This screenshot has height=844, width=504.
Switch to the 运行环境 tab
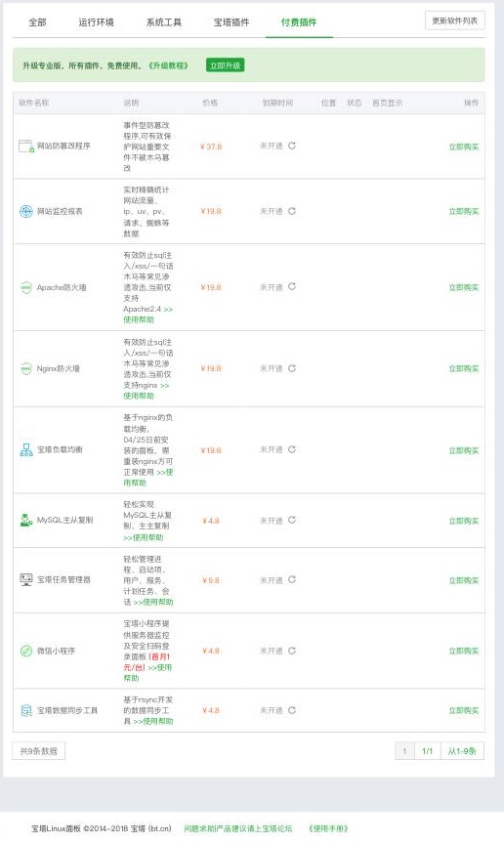coord(96,22)
